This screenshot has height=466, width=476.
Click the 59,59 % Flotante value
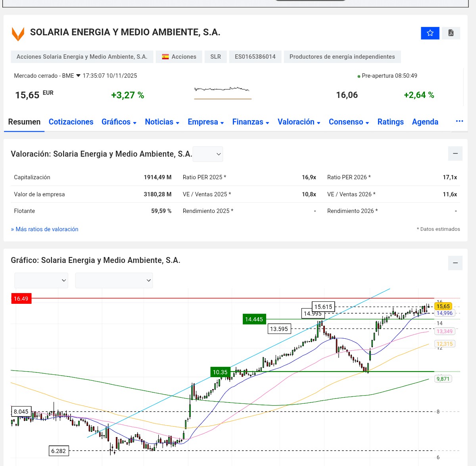(161, 211)
